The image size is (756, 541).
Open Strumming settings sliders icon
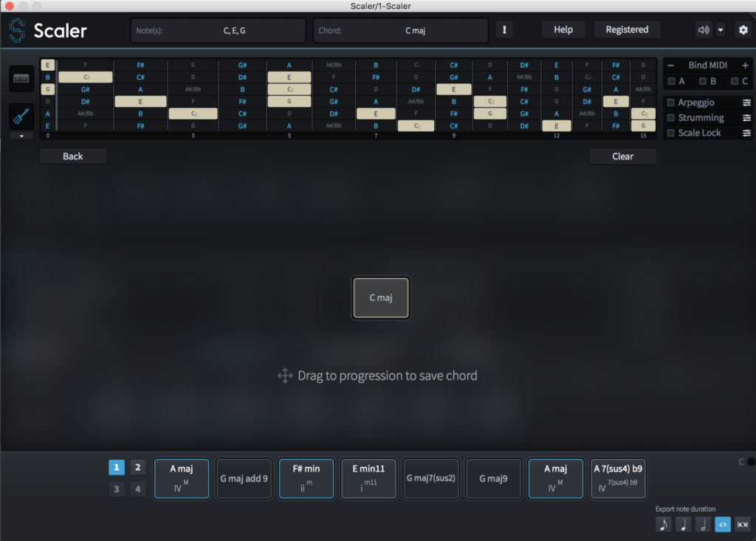click(746, 118)
